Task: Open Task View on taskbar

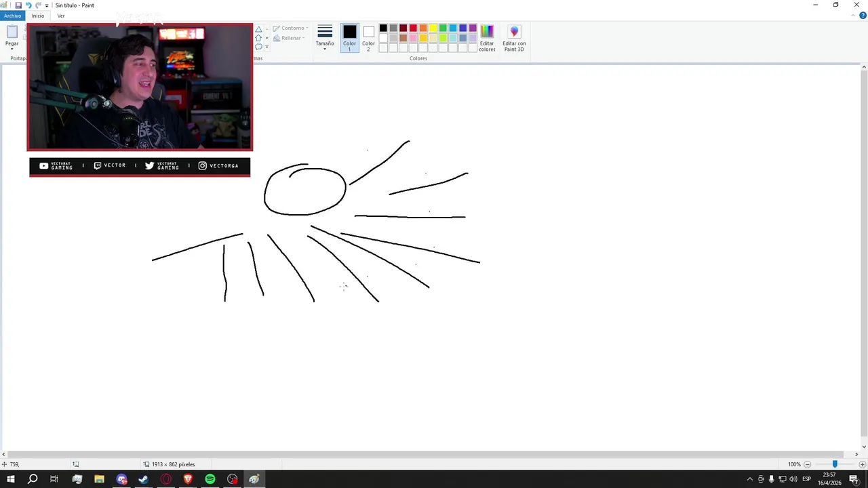Action: [x=54, y=479]
